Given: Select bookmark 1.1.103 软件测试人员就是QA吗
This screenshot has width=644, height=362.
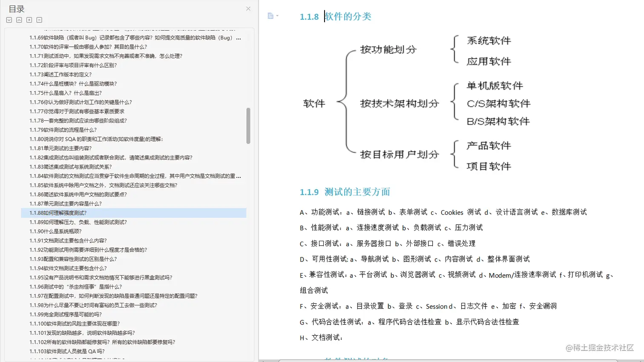Looking at the screenshot, I should (x=59, y=351).
